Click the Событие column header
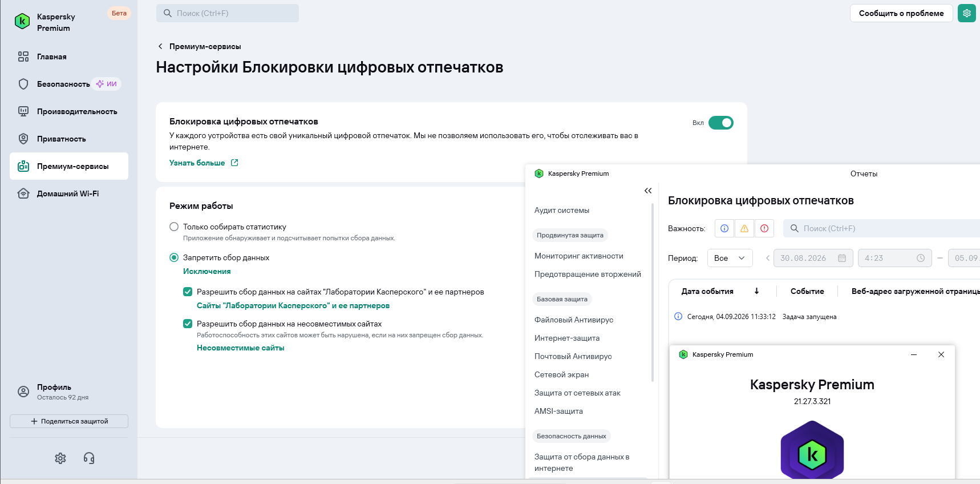The height and width of the screenshot is (484, 980). tap(807, 291)
